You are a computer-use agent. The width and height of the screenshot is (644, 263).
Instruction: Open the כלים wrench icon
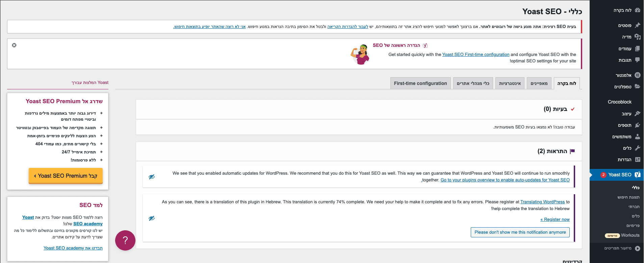[637, 148]
